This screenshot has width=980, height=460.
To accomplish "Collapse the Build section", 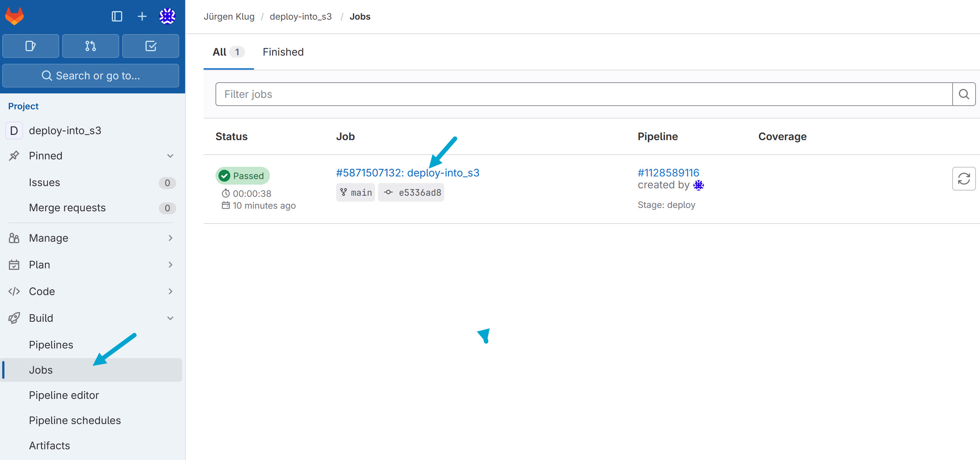I will [170, 318].
